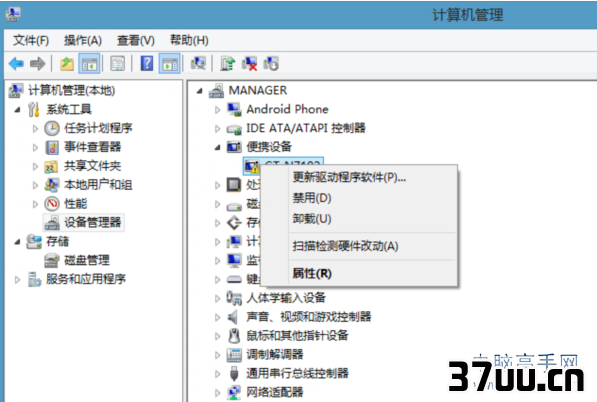Toggle show/hide console tree toolbar button
This screenshot has height=402, width=597.
coord(89,64)
